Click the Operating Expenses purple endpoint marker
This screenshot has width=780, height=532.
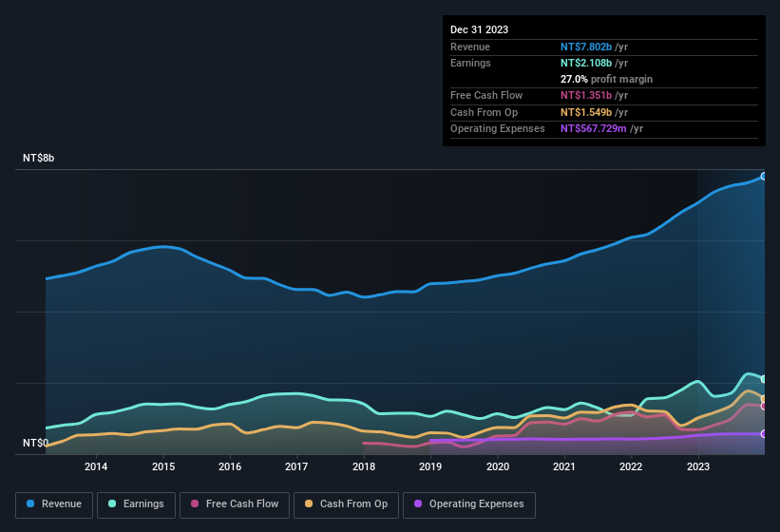point(764,434)
